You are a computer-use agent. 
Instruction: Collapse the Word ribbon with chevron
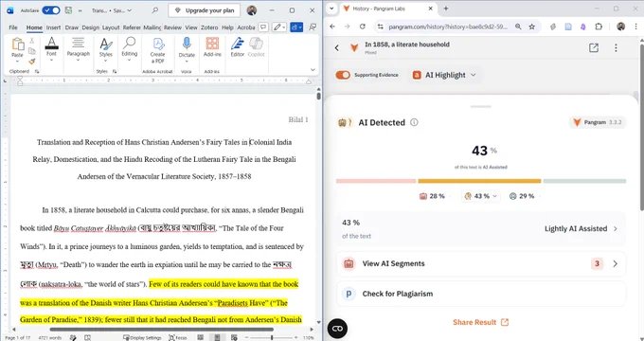tap(313, 70)
